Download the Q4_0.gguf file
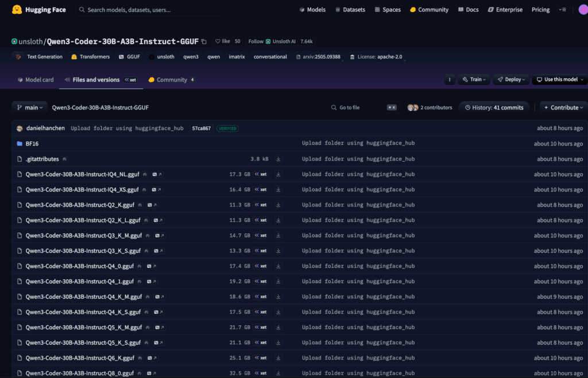Screen dimensions: 588x378 (278, 266)
